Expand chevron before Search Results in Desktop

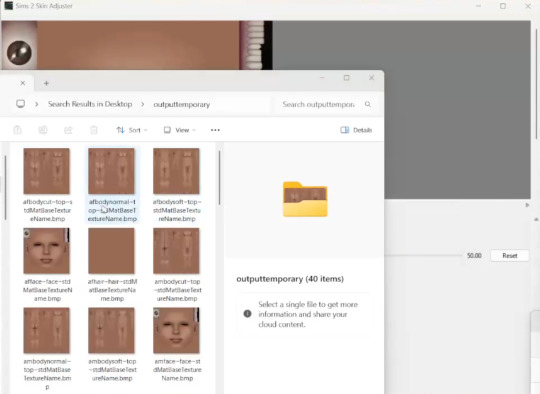click(x=37, y=104)
